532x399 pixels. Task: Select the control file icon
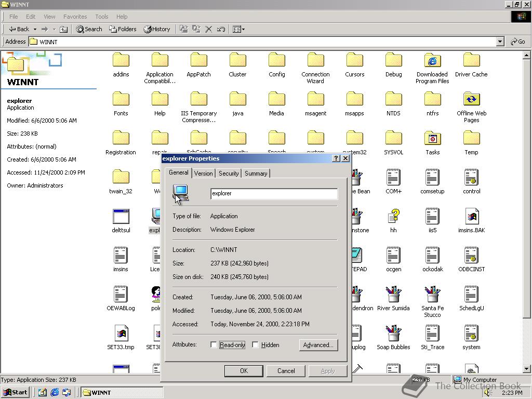coord(471,177)
